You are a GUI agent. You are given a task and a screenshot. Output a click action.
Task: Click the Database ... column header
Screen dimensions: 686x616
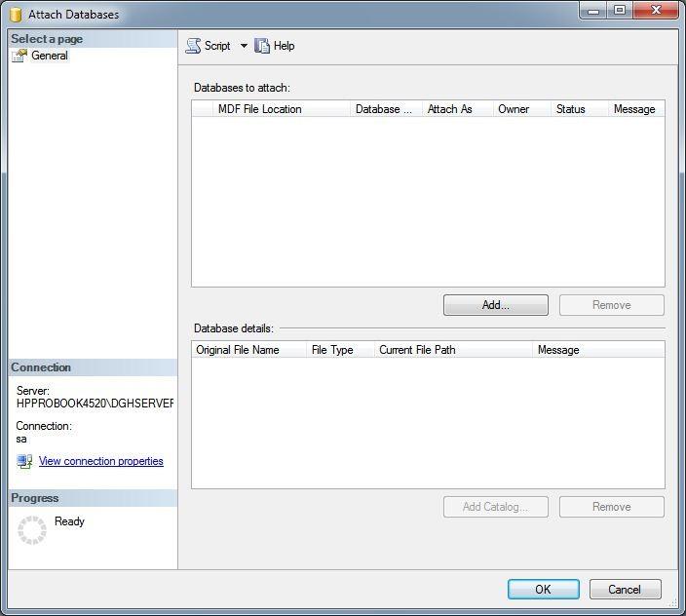pos(386,109)
